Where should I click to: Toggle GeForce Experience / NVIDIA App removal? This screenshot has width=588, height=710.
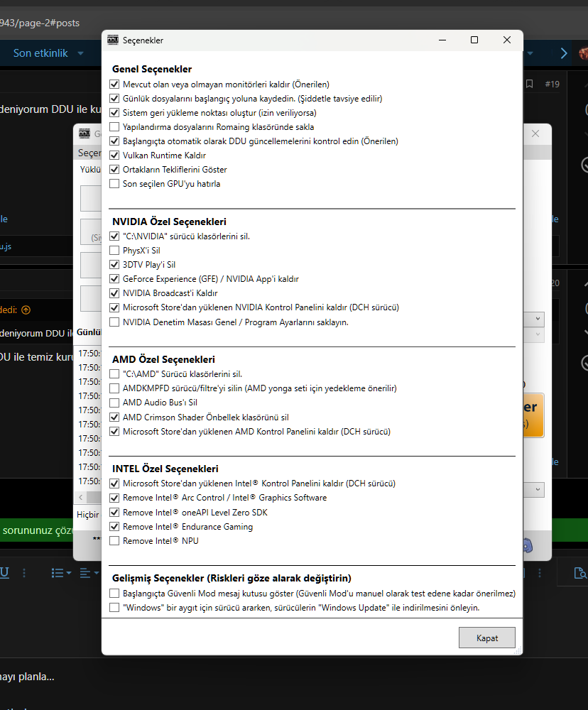click(114, 279)
